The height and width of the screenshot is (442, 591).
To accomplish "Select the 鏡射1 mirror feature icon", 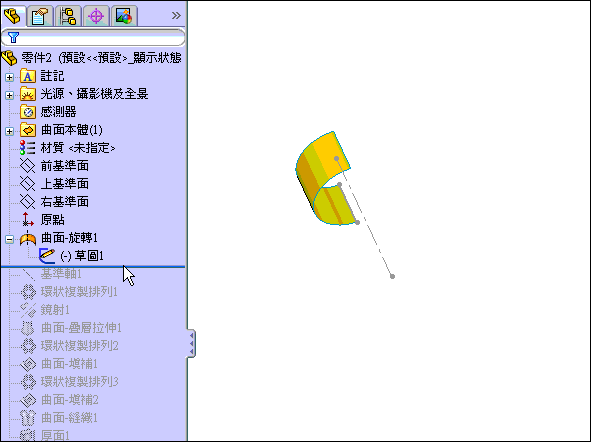I will click(x=28, y=310).
